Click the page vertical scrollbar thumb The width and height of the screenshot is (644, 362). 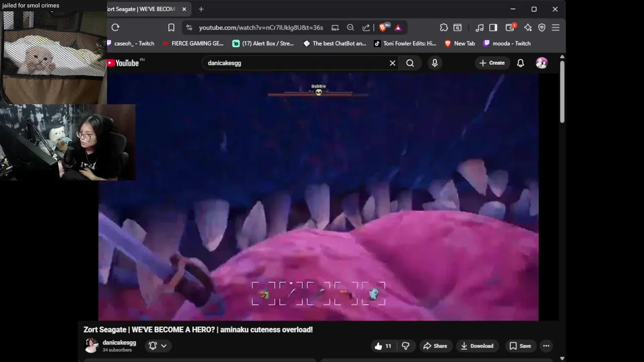coord(562,92)
